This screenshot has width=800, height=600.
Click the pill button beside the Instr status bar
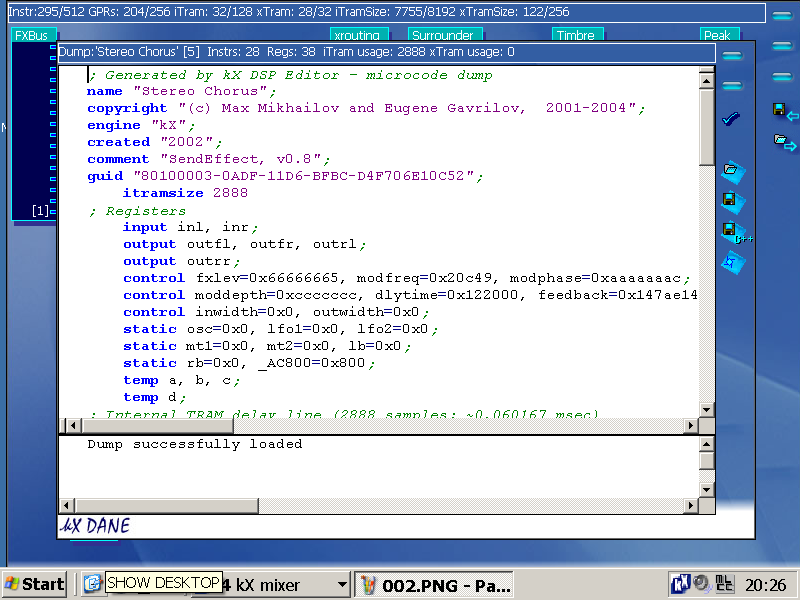point(782,16)
